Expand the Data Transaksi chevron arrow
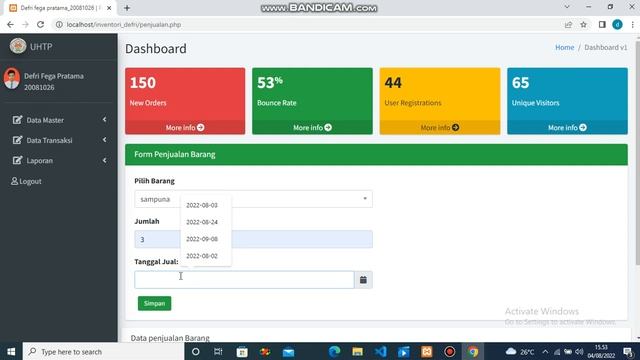The width and height of the screenshot is (640, 360). 105,140
